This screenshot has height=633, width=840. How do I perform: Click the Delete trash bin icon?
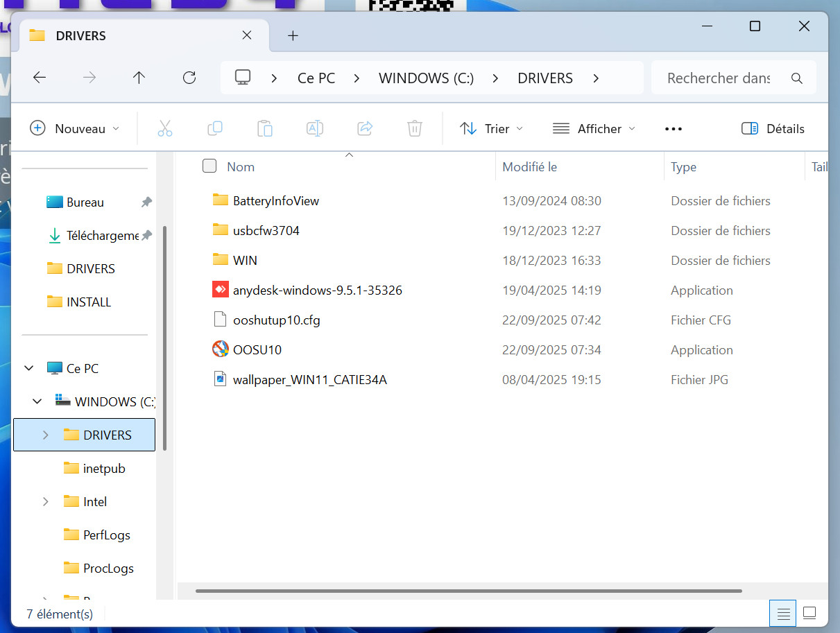tap(414, 128)
